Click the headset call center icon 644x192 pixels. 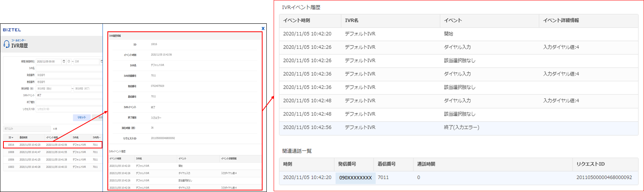pyautogui.click(x=6, y=44)
